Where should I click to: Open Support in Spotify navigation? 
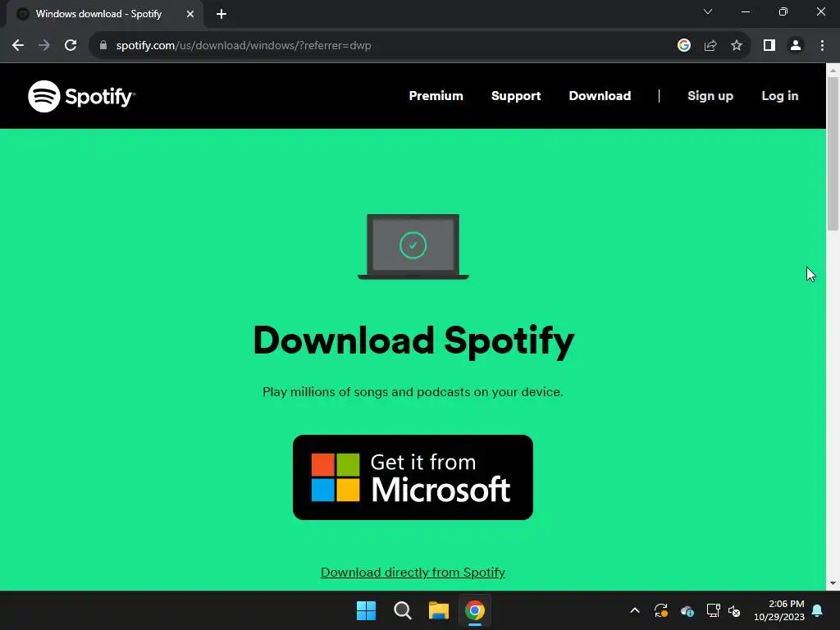click(x=516, y=96)
